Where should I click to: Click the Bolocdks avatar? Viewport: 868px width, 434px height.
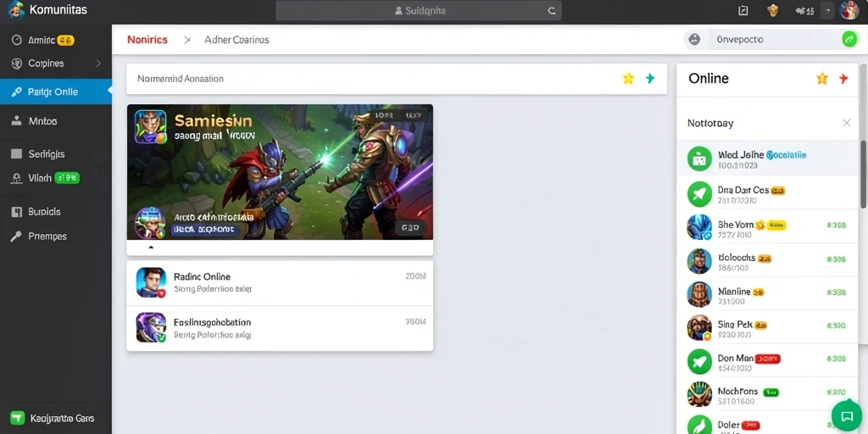[699, 261]
